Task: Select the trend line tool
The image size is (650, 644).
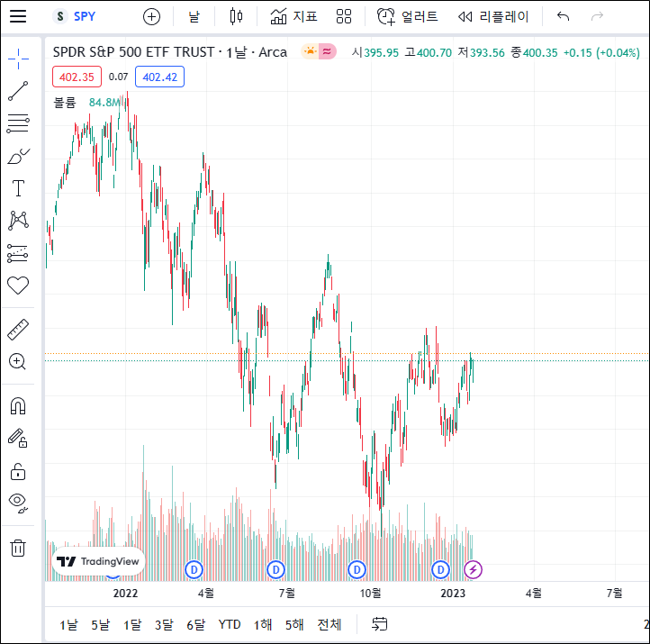Action: 18,91
